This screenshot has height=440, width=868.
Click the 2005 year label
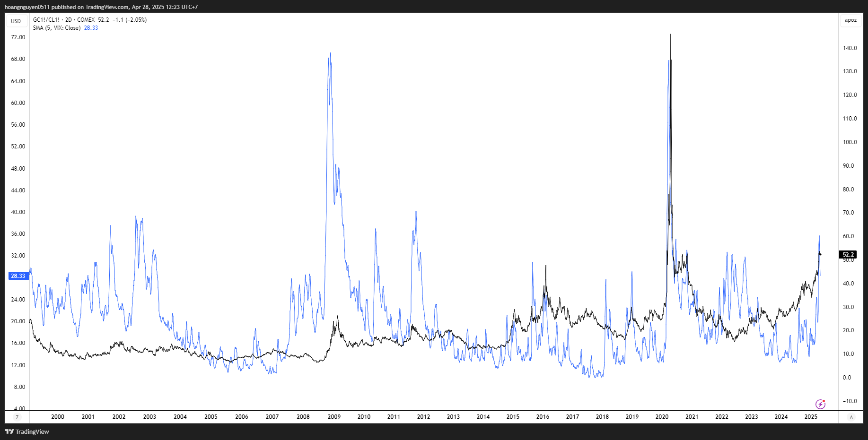tap(211, 417)
